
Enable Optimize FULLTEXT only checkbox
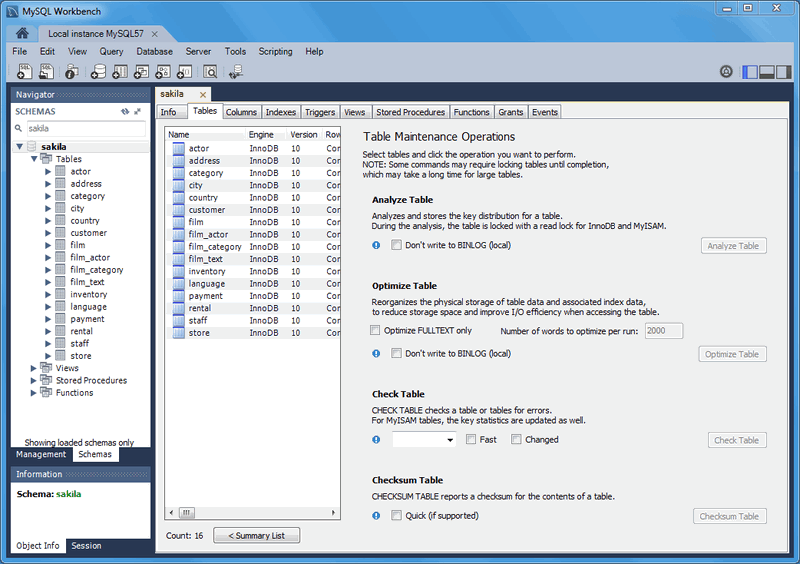click(376, 331)
